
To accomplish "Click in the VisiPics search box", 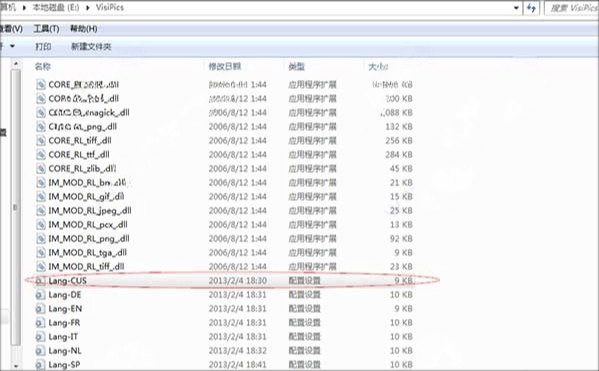I will (x=572, y=8).
